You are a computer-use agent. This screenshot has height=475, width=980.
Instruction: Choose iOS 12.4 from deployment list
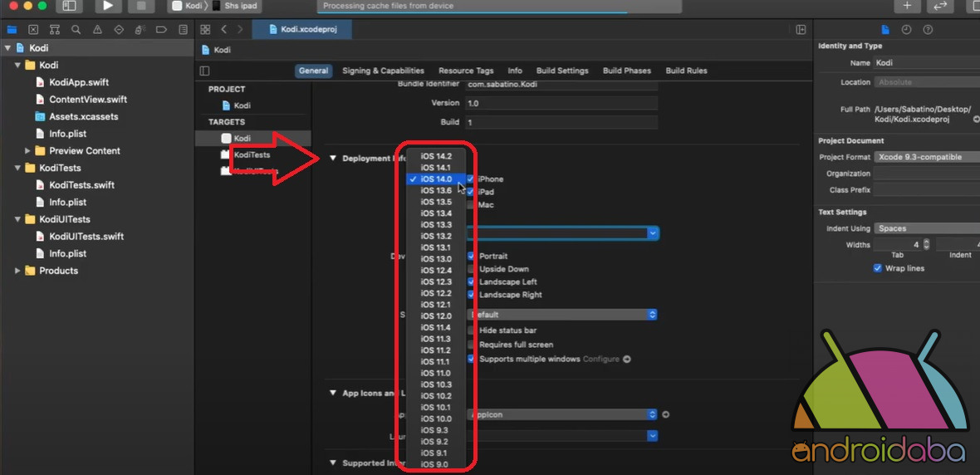[x=436, y=270]
